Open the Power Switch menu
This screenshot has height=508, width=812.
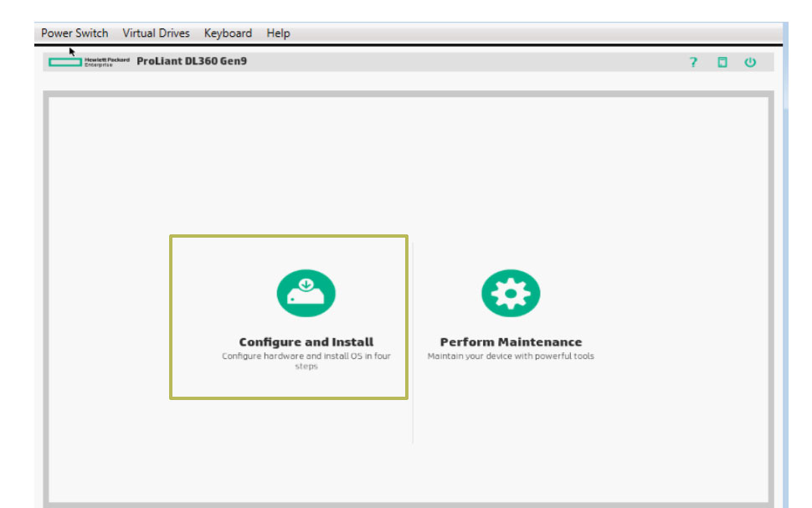(74, 33)
